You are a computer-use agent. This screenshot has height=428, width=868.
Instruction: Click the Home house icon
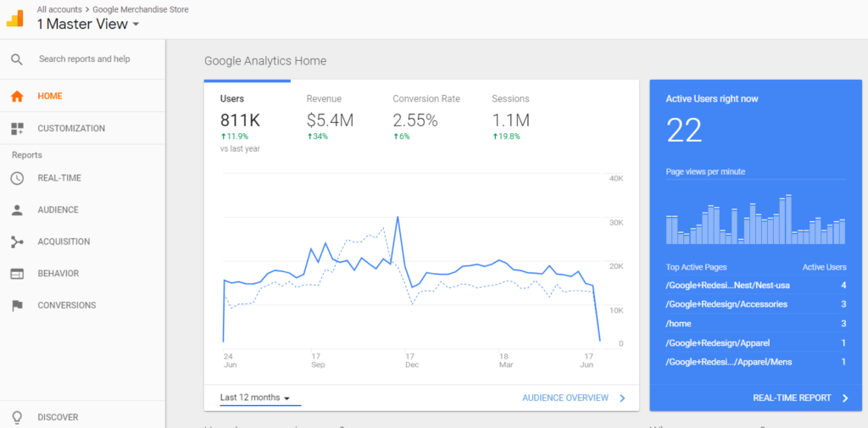point(17,96)
